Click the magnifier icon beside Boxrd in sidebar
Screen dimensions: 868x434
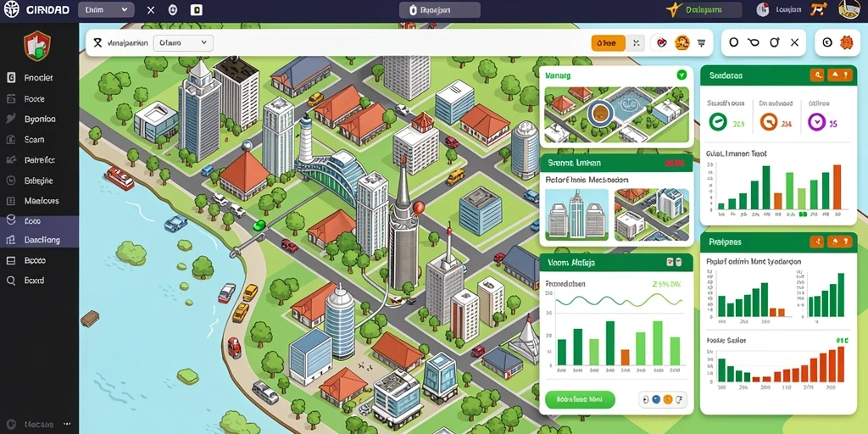[x=10, y=281]
